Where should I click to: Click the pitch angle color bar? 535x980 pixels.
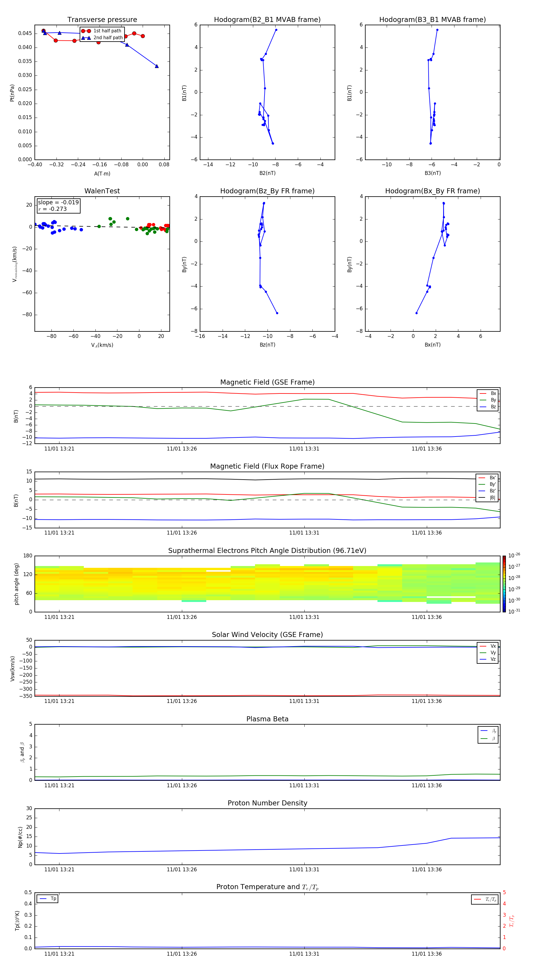click(504, 584)
